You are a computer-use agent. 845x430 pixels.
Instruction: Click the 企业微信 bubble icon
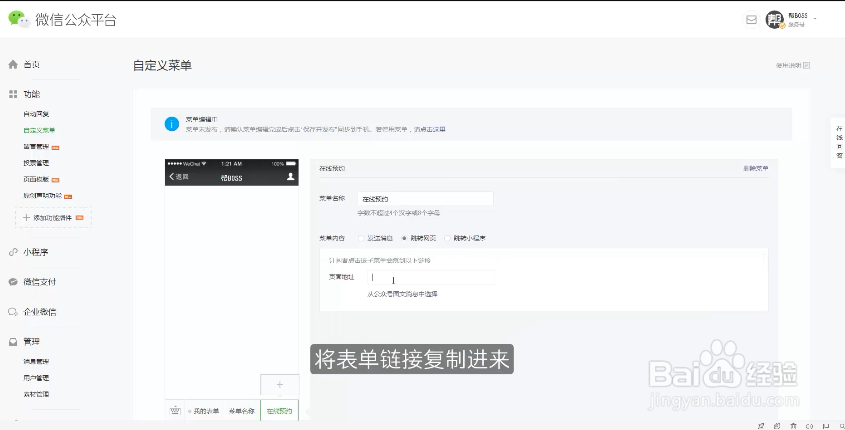point(13,312)
